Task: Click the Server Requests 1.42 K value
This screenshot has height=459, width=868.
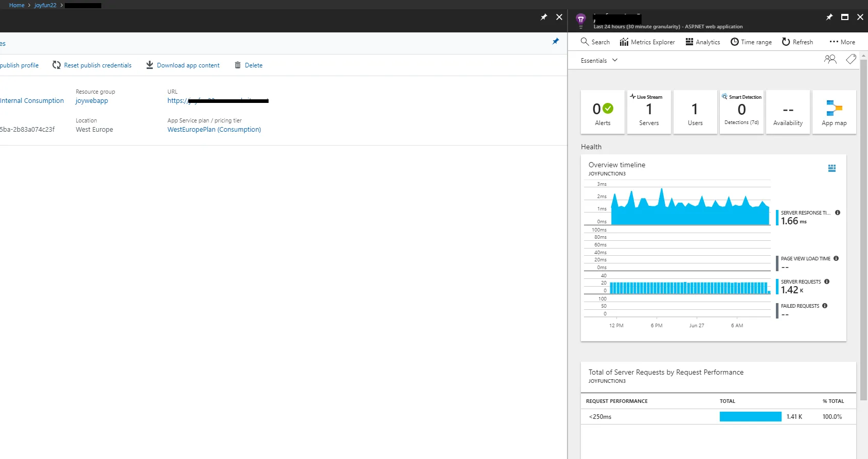Action: 792,290
